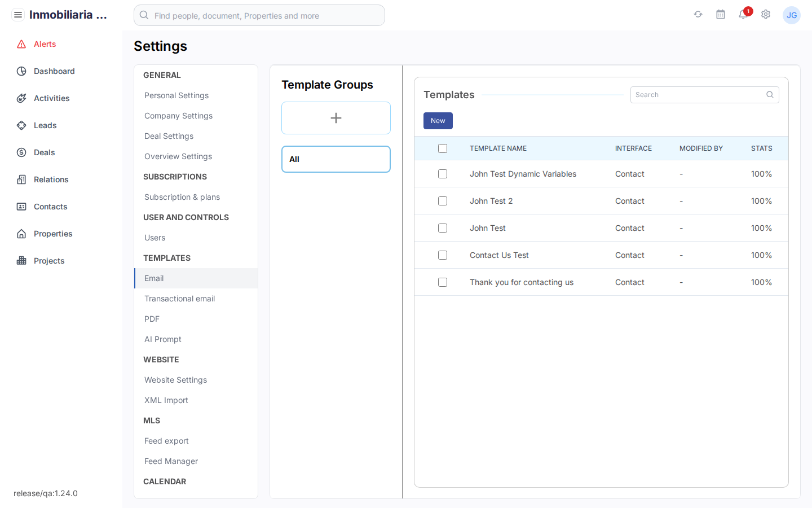Create a template with the New button

click(438, 120)
